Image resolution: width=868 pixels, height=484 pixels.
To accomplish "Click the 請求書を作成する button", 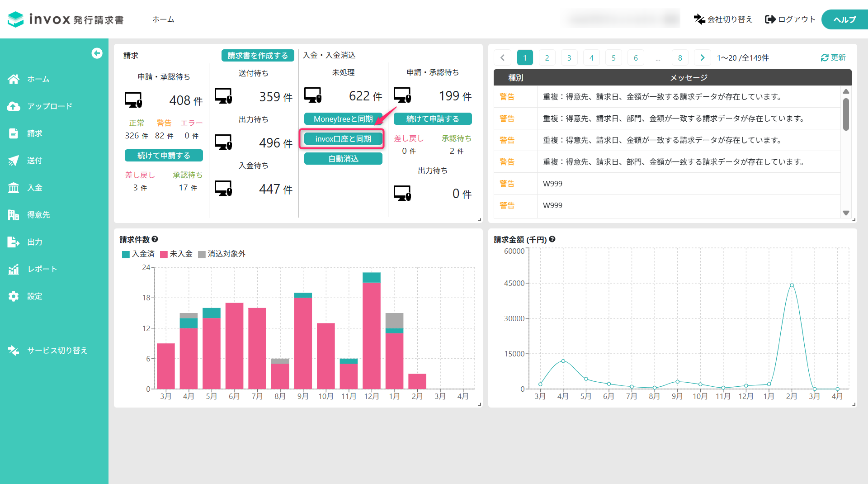I will [x=258, y=56].
